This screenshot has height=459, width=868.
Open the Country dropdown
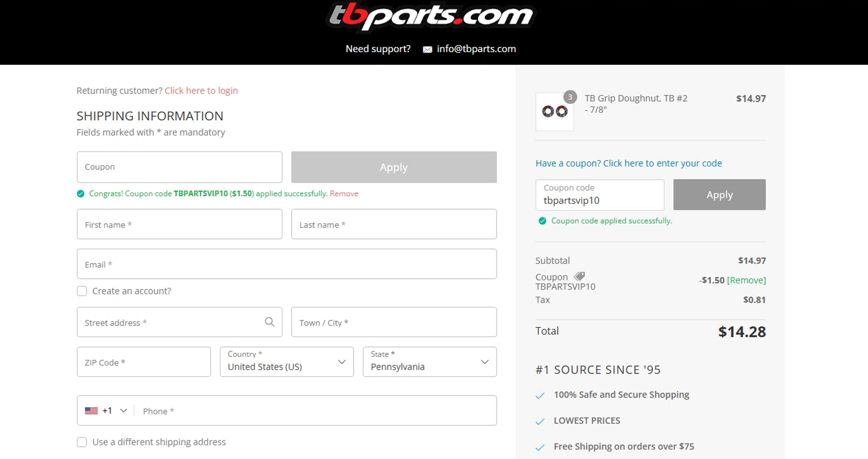coord(286,362)
